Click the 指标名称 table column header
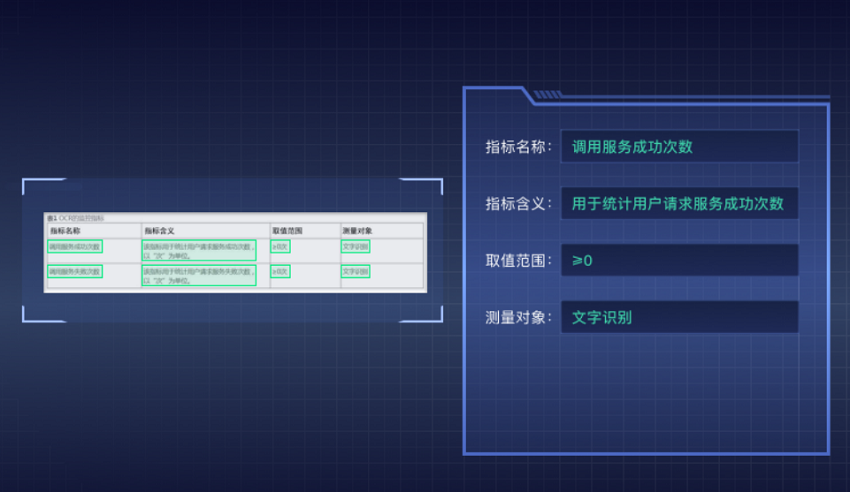The width and height of the screenshot is (850, 492). [65, 231]
